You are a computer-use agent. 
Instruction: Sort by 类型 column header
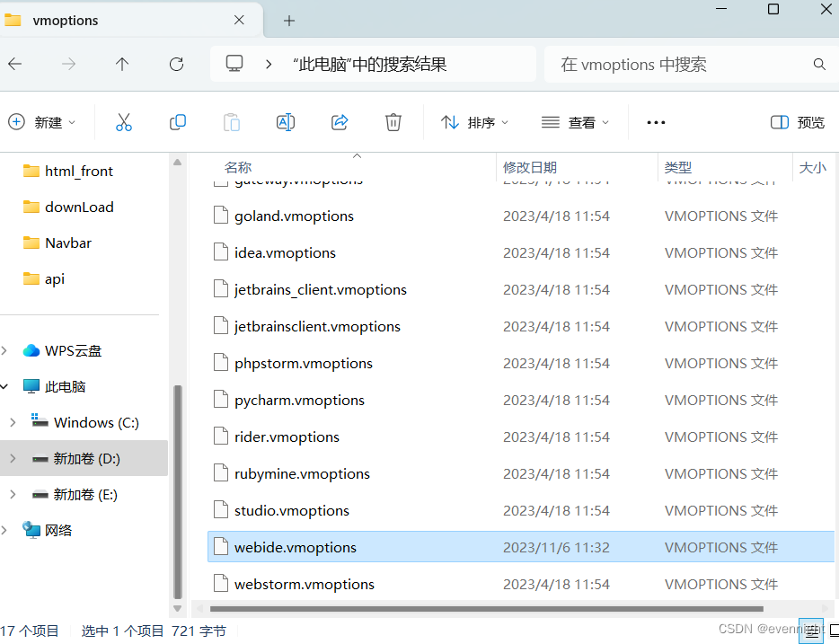(678, 167)
